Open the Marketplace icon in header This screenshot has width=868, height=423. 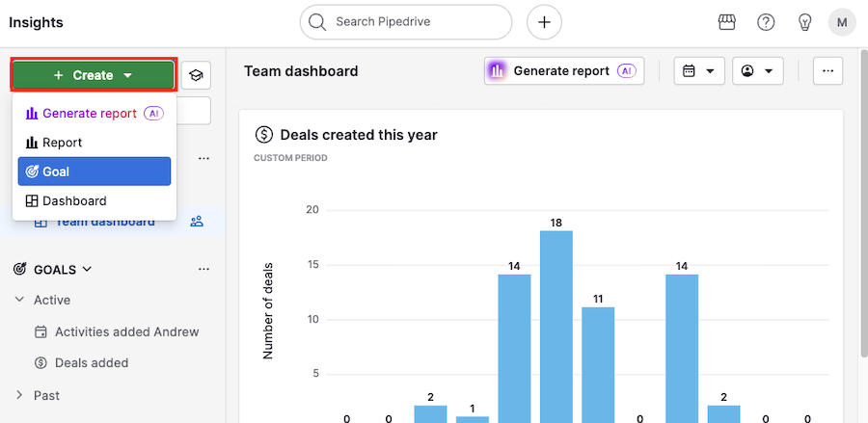click(727, 22)
